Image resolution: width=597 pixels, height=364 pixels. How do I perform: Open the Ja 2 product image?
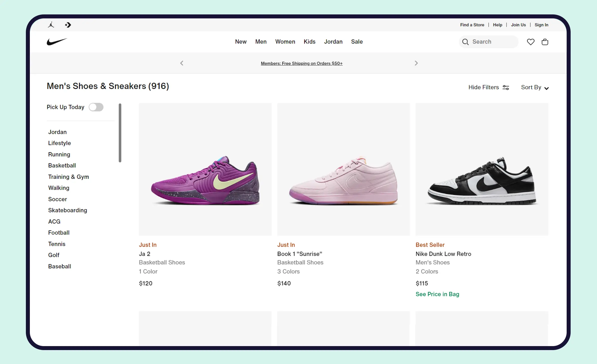(205, 169)
